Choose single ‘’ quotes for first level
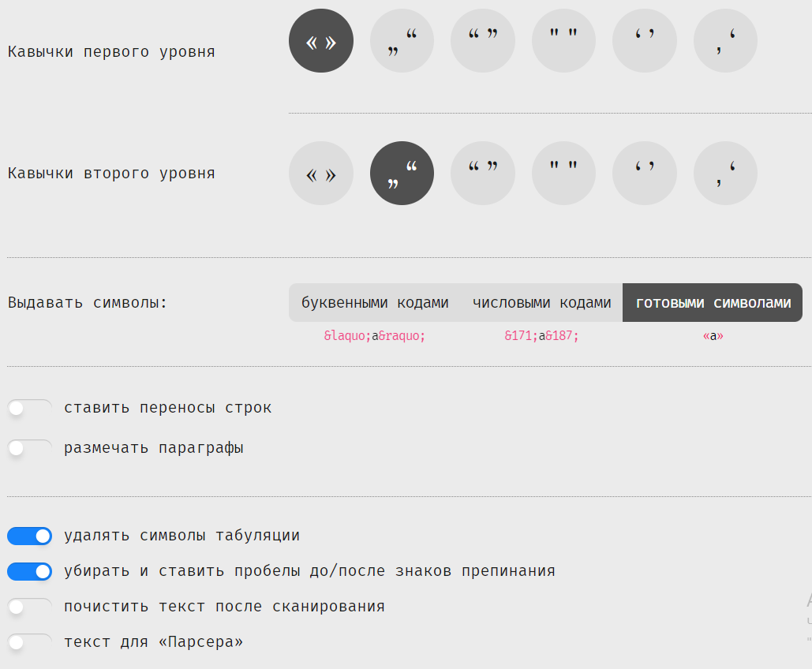 click(645, 41)
